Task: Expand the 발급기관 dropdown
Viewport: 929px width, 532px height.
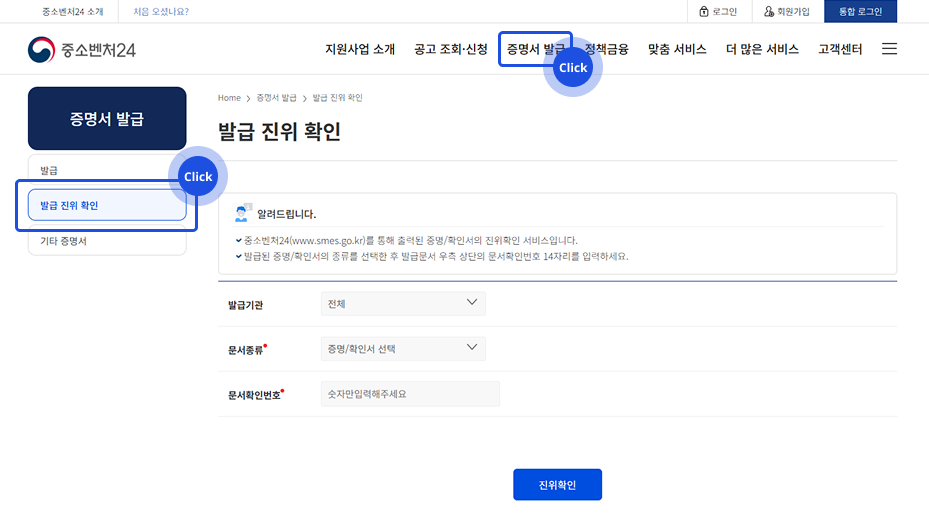Action: 403,303
